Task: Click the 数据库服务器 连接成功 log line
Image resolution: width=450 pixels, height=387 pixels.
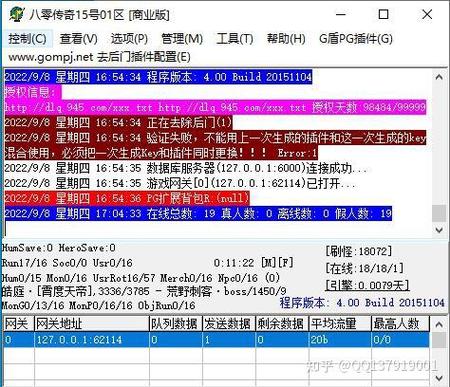Action: tap(186, 168)
